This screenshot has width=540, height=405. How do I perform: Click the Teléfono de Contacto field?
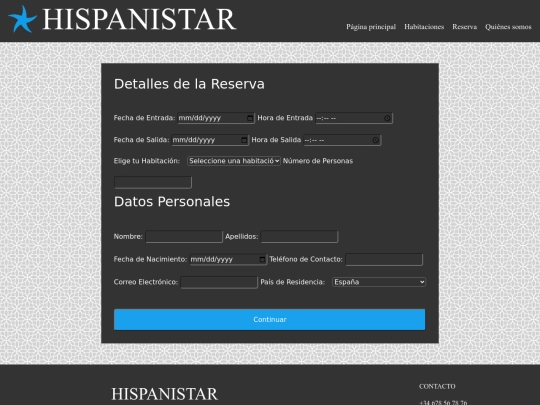(x=384, y=259)
